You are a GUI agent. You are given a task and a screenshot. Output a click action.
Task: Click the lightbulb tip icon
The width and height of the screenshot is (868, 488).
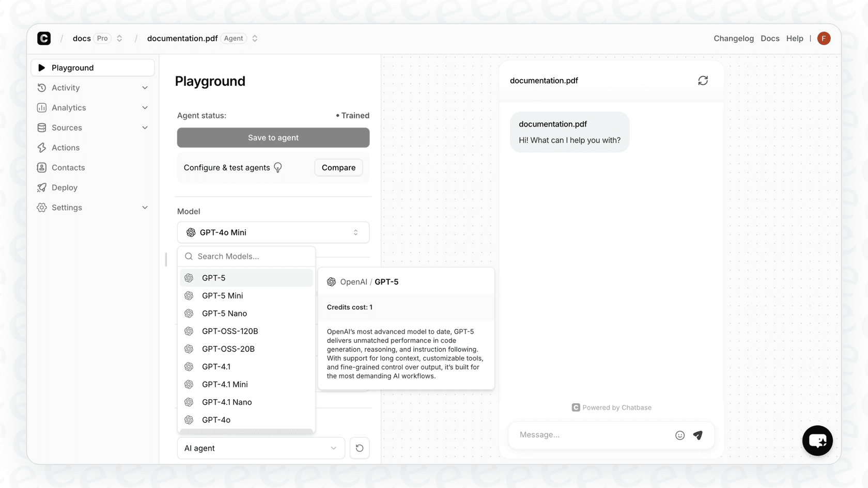click(278, 167)
